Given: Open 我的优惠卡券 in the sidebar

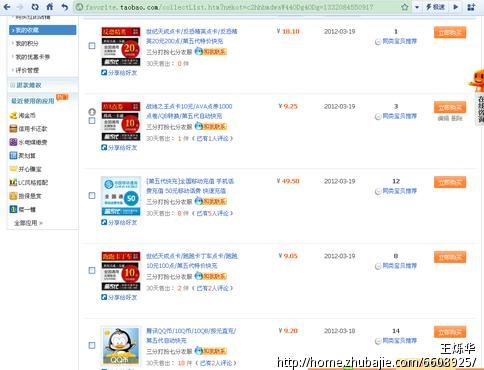Looking at the screenshot, I should (x=33, y=57).
